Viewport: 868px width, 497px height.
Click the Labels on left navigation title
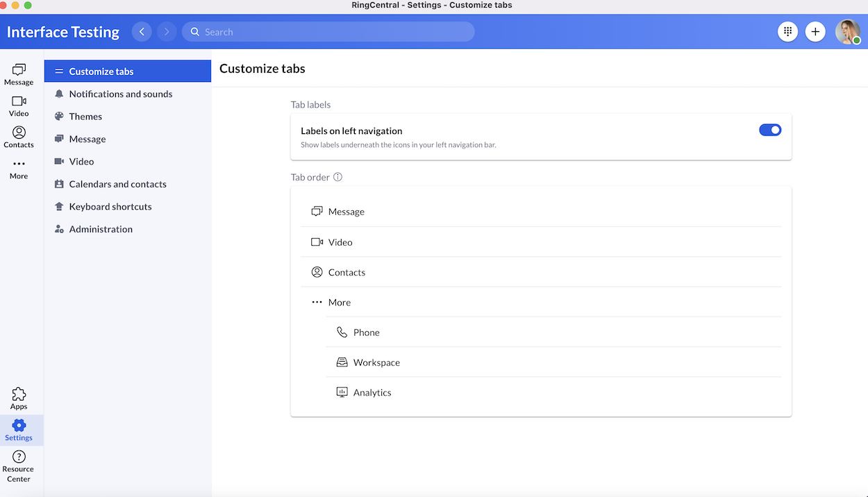click(x=351, y=130)
